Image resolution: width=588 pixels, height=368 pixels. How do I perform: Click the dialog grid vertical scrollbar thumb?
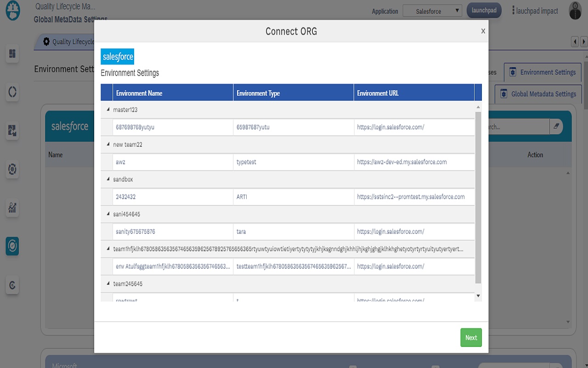[478, 197]
